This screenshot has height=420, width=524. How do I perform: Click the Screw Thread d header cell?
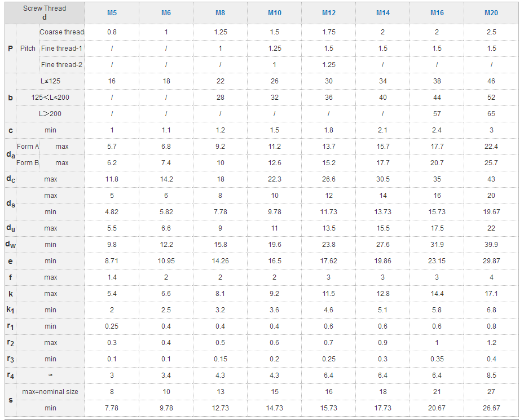click(45, 13)
